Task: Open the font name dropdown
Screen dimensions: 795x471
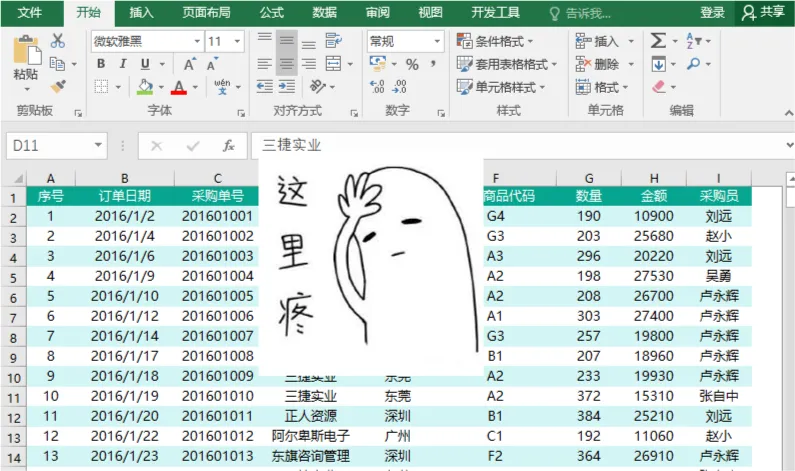Action: 197,41
